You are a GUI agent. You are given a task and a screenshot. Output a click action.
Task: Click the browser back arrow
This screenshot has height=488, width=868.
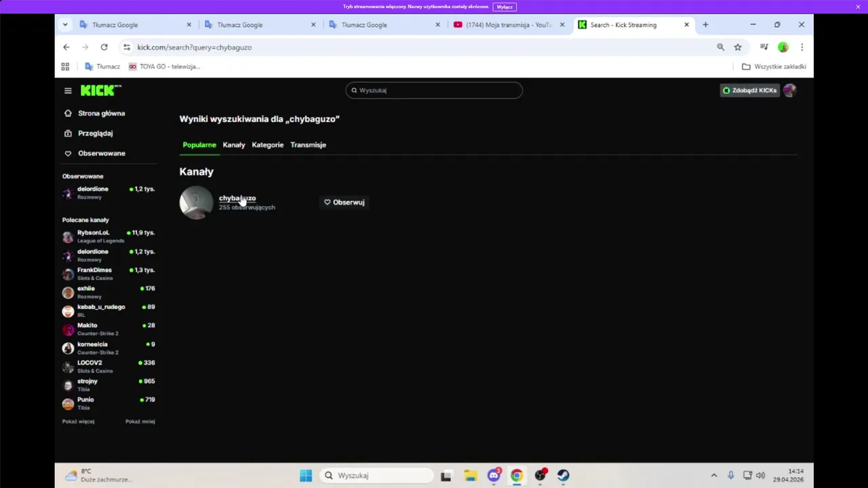click(66, 47)
